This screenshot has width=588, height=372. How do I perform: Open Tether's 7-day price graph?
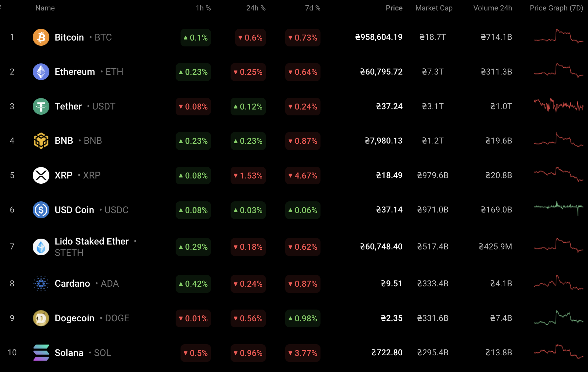(x=559, y=106)
